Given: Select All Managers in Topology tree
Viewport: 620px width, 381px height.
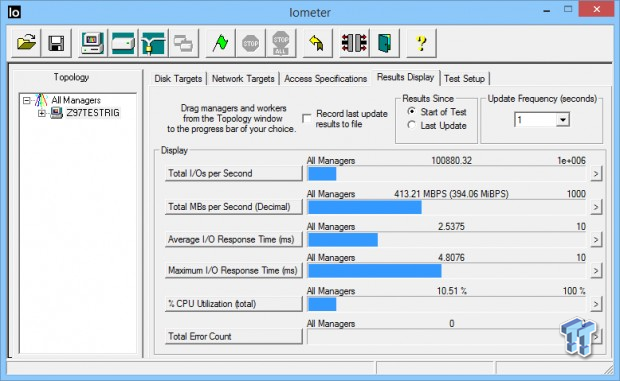Looking at the screenshot, I should click(76, 100).
